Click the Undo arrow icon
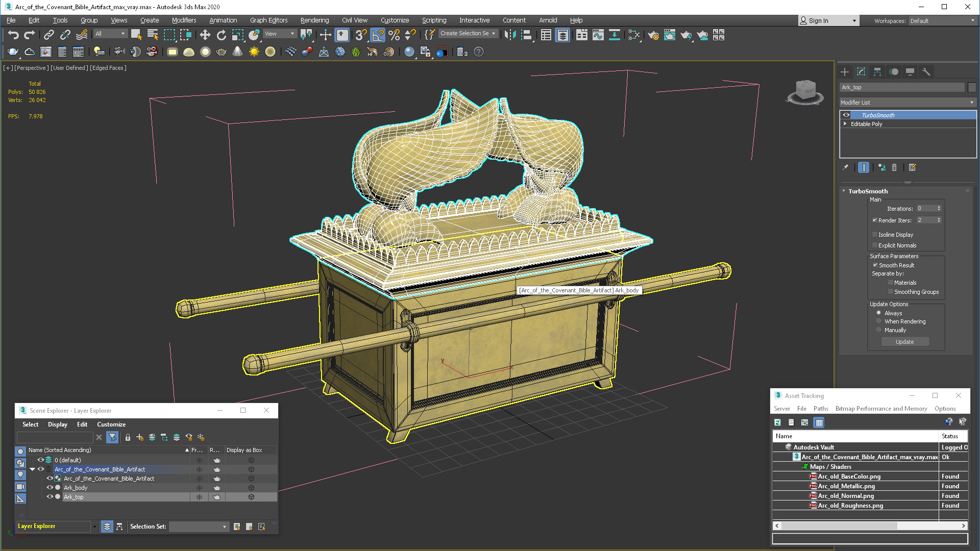 13,35
